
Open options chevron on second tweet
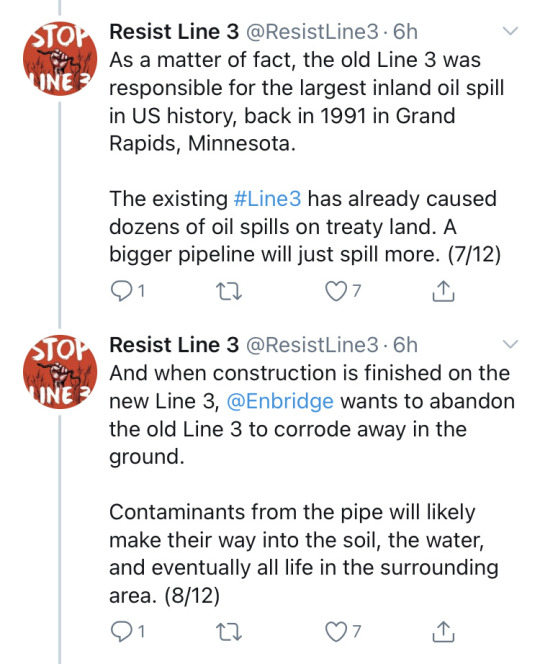point(510,344)
